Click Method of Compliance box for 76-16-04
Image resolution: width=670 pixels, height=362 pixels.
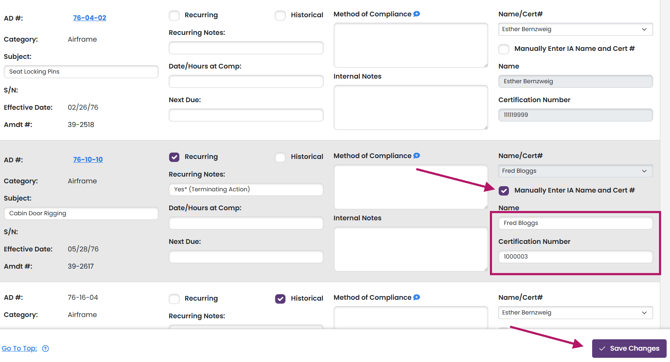[411, 317]
